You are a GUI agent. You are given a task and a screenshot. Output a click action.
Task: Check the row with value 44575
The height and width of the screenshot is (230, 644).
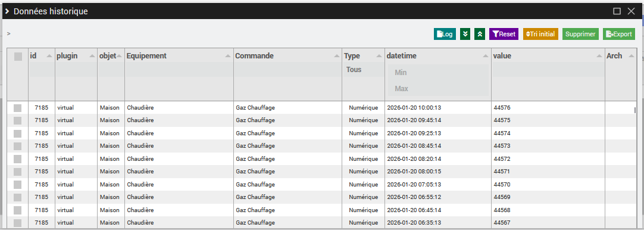pyautogui.click(x=17, y=120)
